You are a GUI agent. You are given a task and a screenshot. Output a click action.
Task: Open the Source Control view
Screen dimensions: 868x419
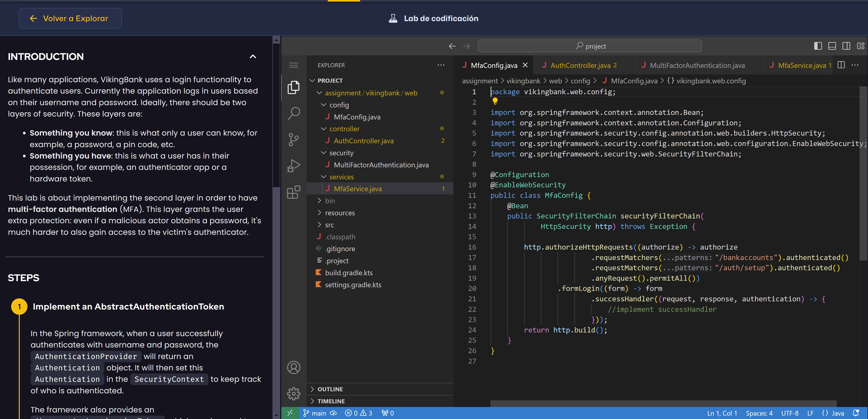point(294,139)
